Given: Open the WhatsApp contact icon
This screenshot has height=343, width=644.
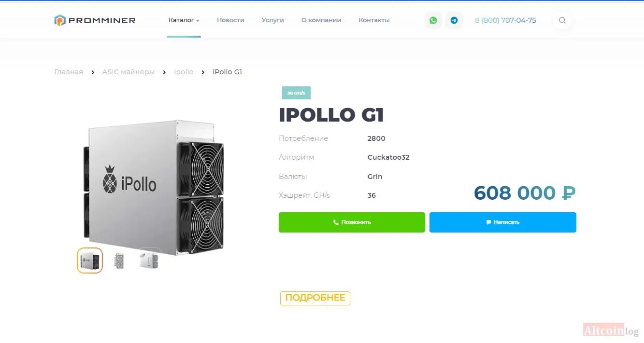Looking at the screenshot, I should (x=433, y=20).
